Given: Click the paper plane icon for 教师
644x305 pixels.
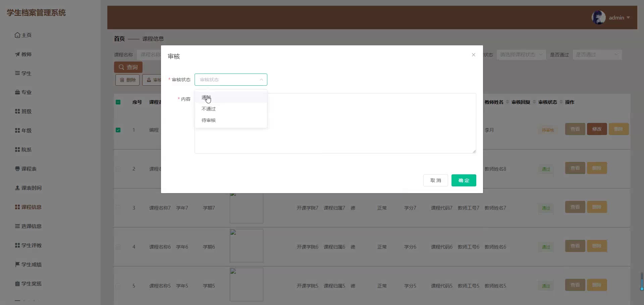Looking at the screenshot, I should tap(17, 54).
